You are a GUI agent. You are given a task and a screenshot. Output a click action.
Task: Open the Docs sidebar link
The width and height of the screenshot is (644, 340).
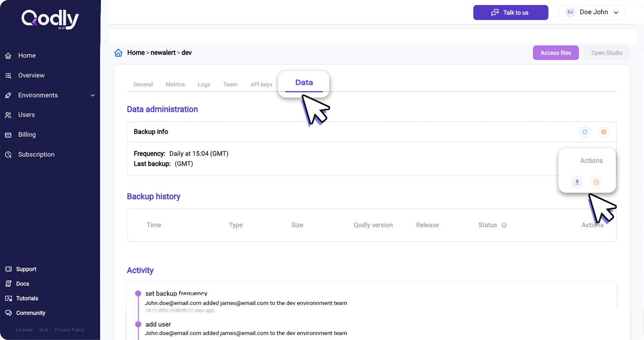coord(23,284)
